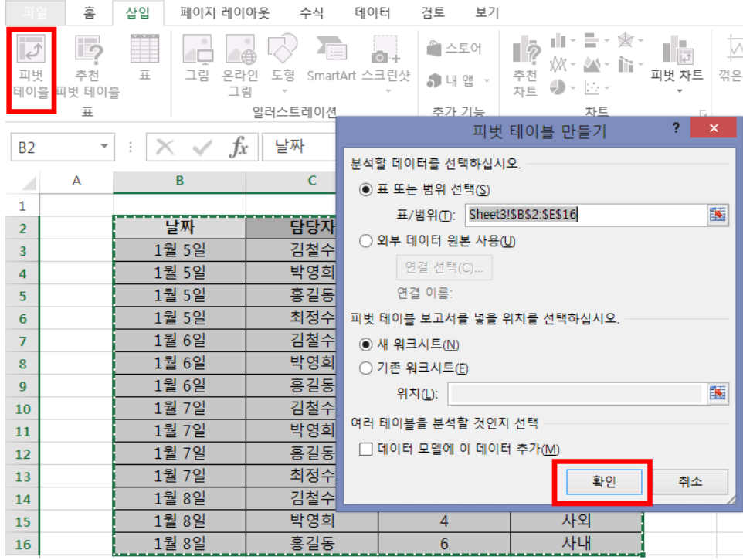743x560 pixels.
Task: Click the 꺾은 sparkline icon
Action: (731, 58)
